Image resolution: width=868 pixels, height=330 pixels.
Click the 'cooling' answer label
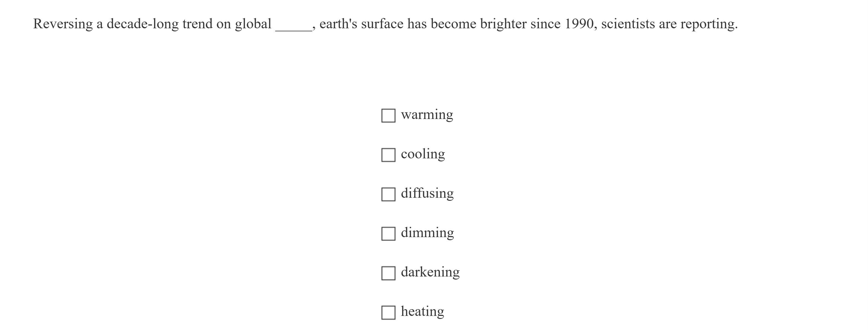pos(423,154)
